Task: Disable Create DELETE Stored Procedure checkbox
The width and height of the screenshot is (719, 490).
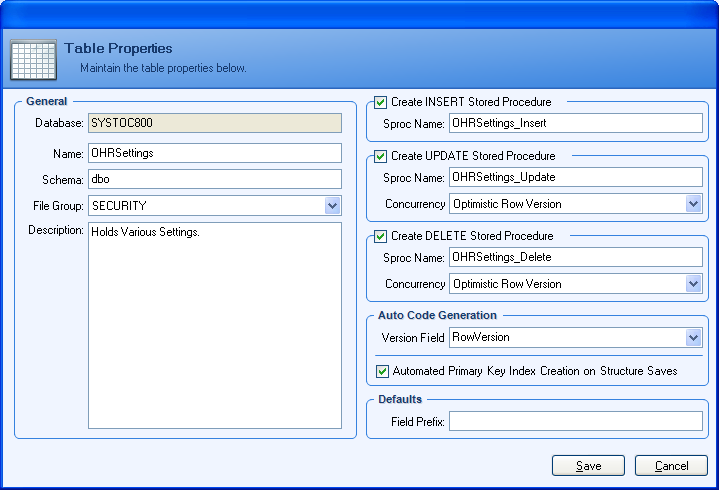Action: (381, 236)
